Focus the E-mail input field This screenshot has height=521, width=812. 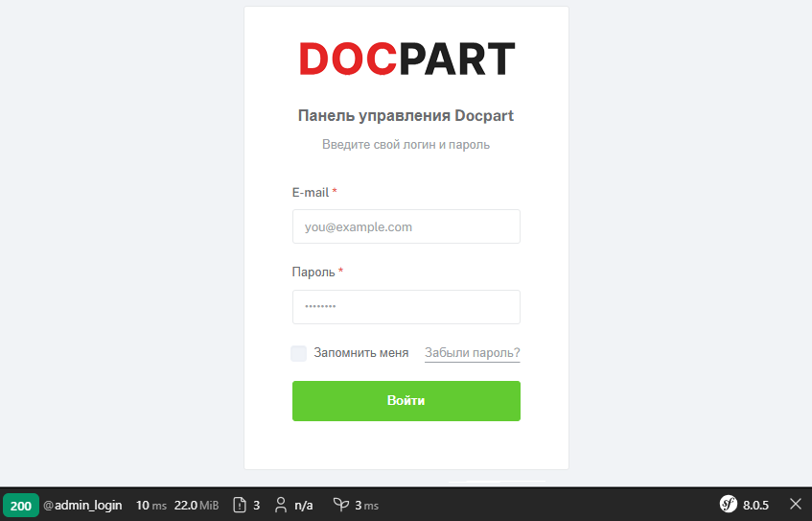coord(406,226)
